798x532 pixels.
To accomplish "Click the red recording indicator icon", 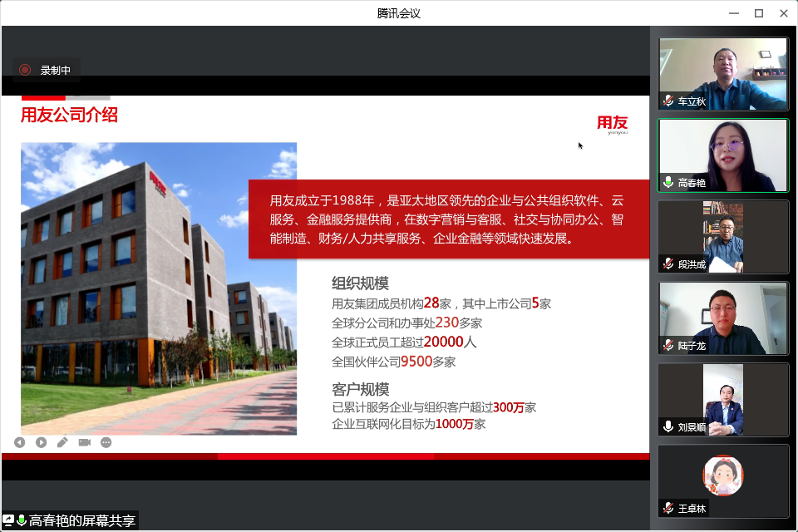I will click(x=25, y=71).
